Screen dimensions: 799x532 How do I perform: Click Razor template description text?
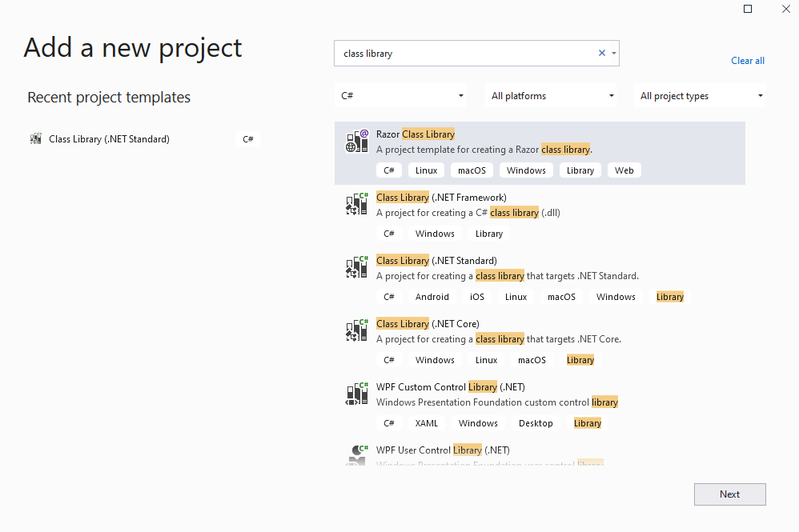pos(484,150)
